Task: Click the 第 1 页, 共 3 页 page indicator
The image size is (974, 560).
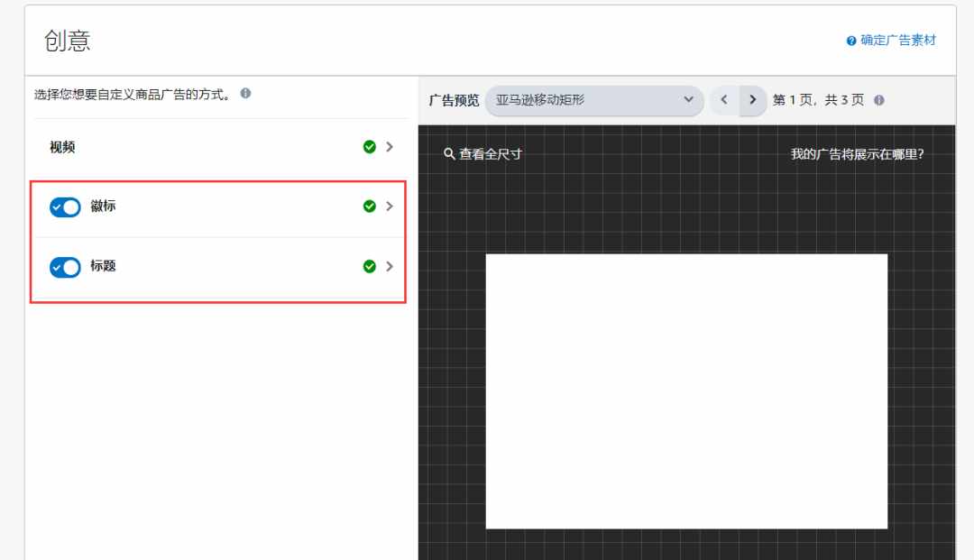Action: coord(818,100)
